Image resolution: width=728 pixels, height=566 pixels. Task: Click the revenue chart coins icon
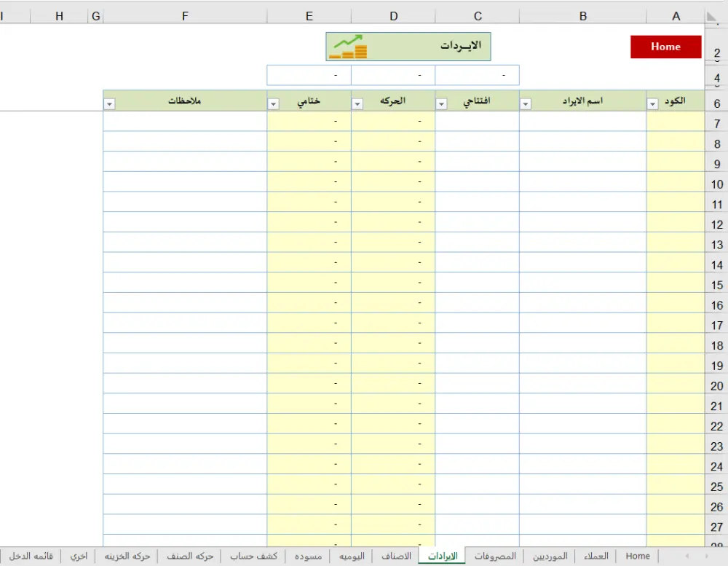(x=349, y=47)
